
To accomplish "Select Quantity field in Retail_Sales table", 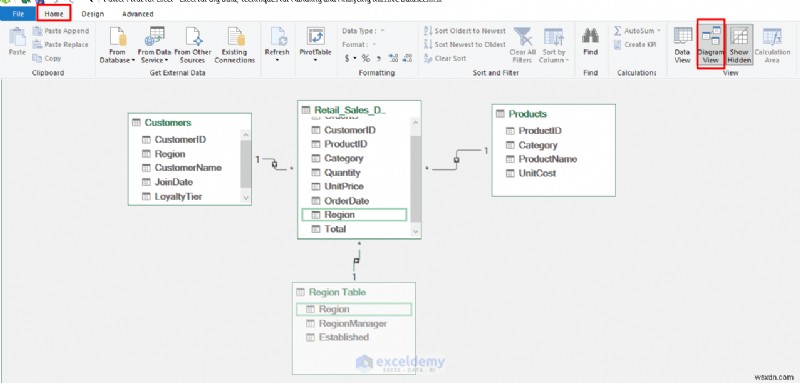I will coord(342,172).
